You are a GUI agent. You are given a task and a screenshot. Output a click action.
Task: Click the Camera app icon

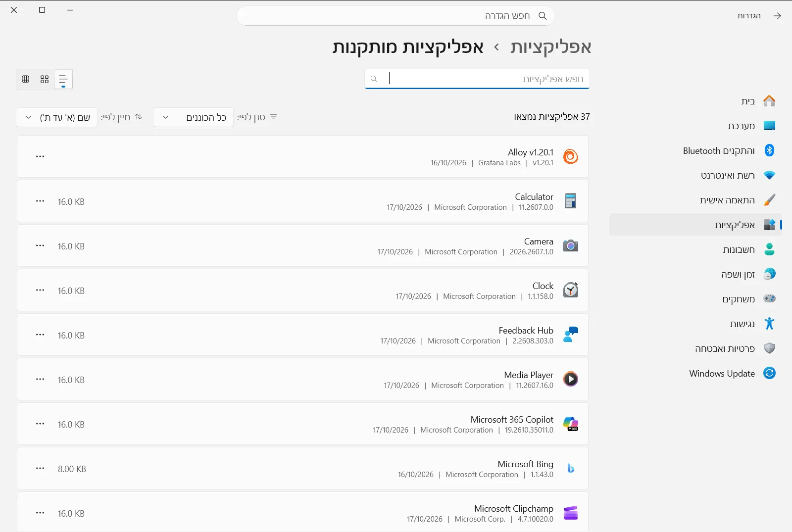[571, 245]
